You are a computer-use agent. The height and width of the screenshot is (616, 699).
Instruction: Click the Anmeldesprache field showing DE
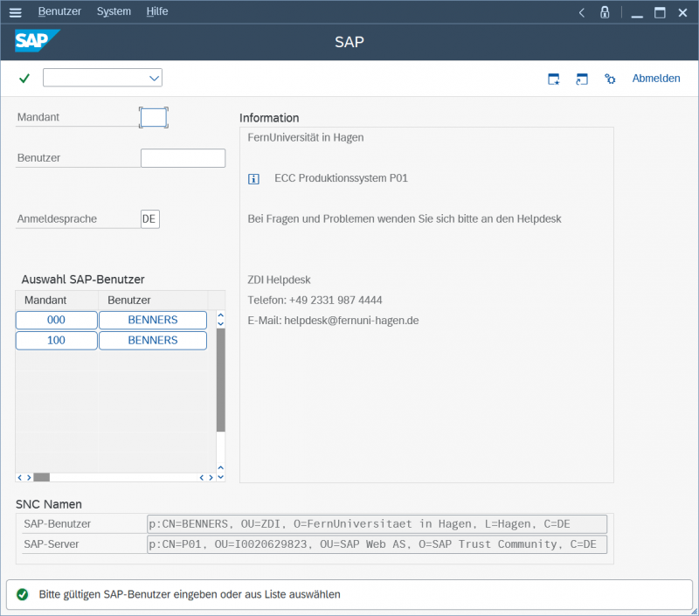(x=150, y=218)
